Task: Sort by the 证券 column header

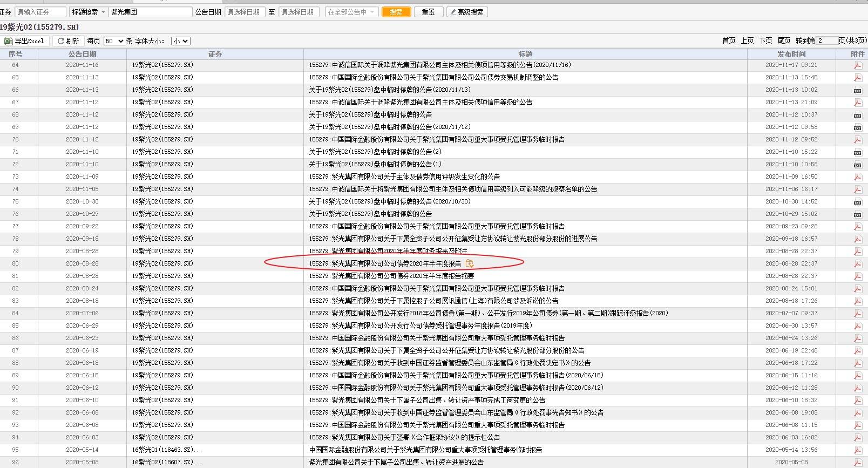Action: point(215,54)
